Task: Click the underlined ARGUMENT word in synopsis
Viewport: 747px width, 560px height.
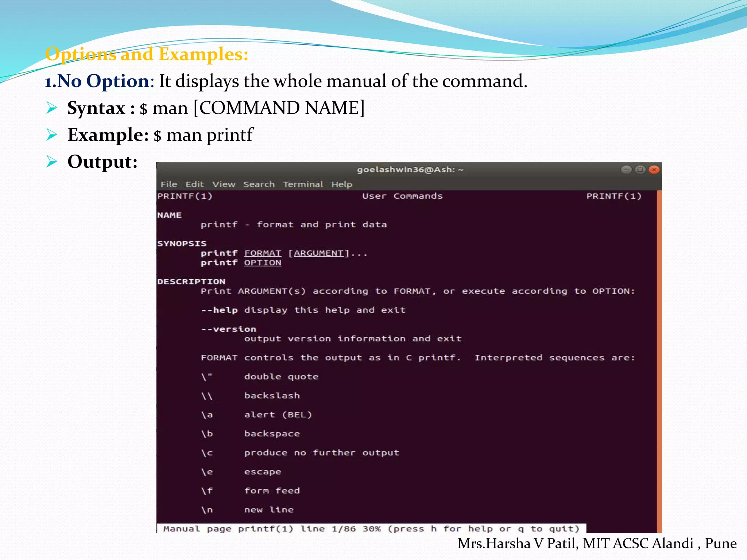Action: click(319, 253)
